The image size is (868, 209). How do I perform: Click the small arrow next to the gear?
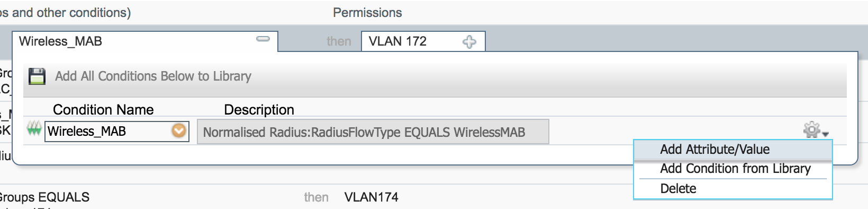pyautogui.click(x=826, y=134)
